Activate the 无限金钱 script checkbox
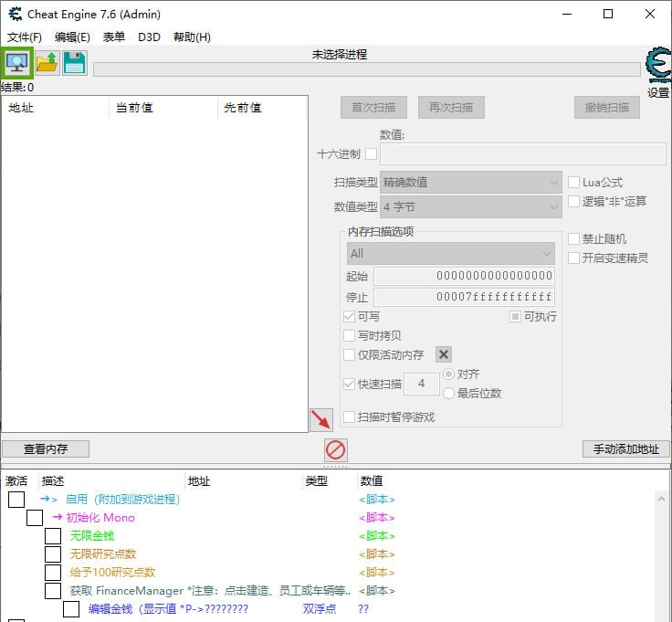 [x=53, y=536]
